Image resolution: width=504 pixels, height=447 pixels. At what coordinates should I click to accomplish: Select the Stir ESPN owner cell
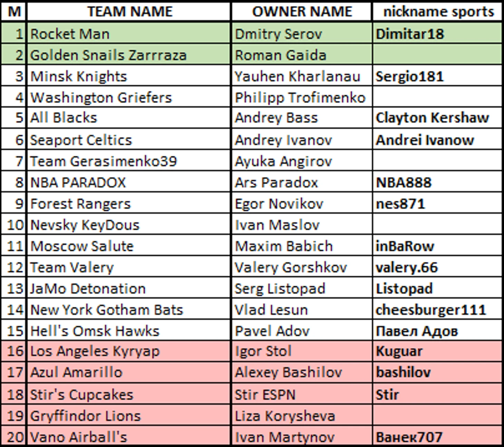point(302,394)
